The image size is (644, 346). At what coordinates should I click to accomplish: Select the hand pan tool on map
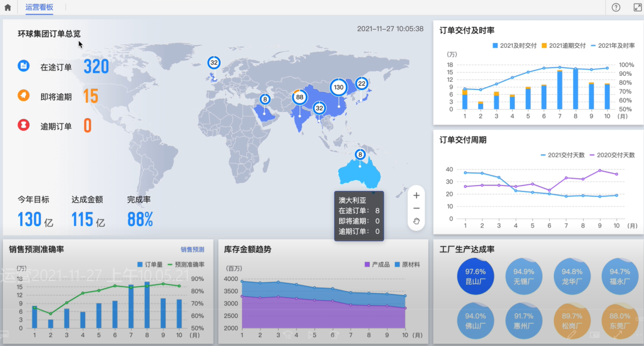416,221
